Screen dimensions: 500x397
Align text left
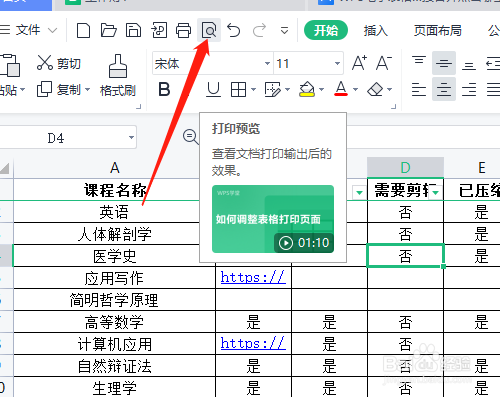(x=419, y=89)
